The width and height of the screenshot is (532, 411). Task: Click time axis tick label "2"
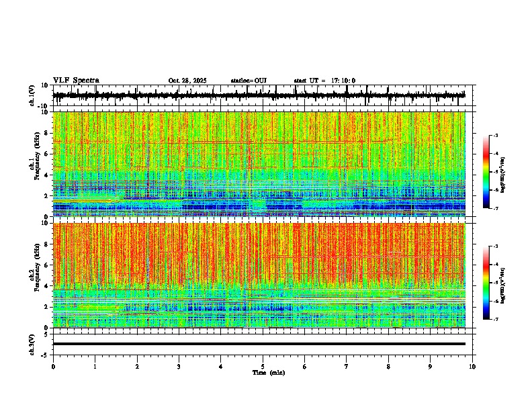click(137, 367)
